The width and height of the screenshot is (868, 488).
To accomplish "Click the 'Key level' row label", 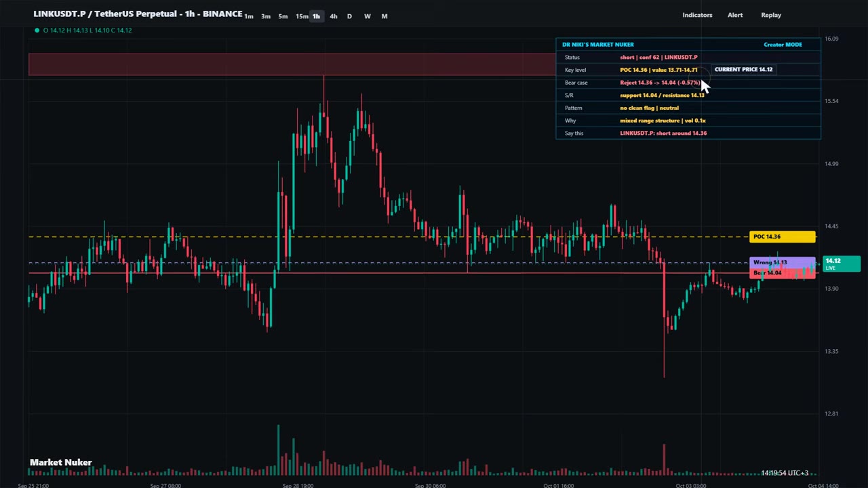I will pyautogui.click(x=575, y=70).
